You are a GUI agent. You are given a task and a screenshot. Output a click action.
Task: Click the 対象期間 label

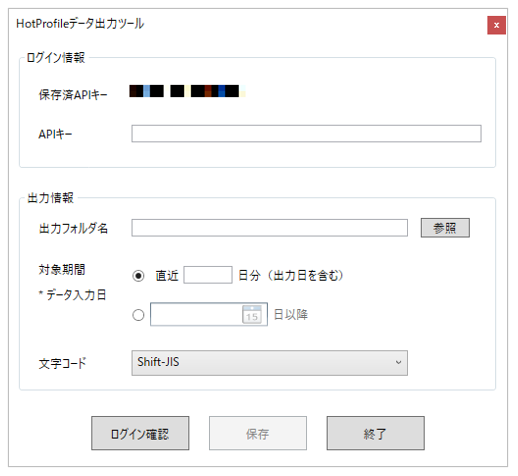click(x=62, y=269)
